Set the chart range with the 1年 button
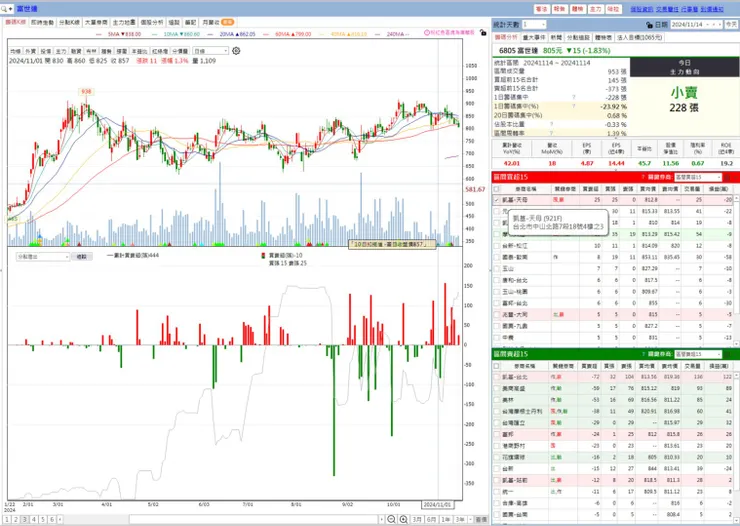Screen dimensions: 740x526 pyautogui.click(x=446, y=519)
